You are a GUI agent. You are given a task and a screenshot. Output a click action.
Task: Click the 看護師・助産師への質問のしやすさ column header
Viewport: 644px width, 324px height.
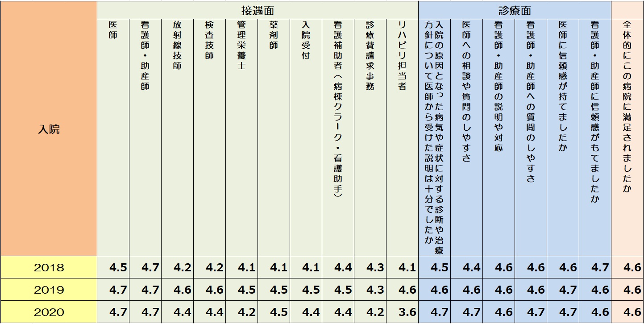(531, 137)
